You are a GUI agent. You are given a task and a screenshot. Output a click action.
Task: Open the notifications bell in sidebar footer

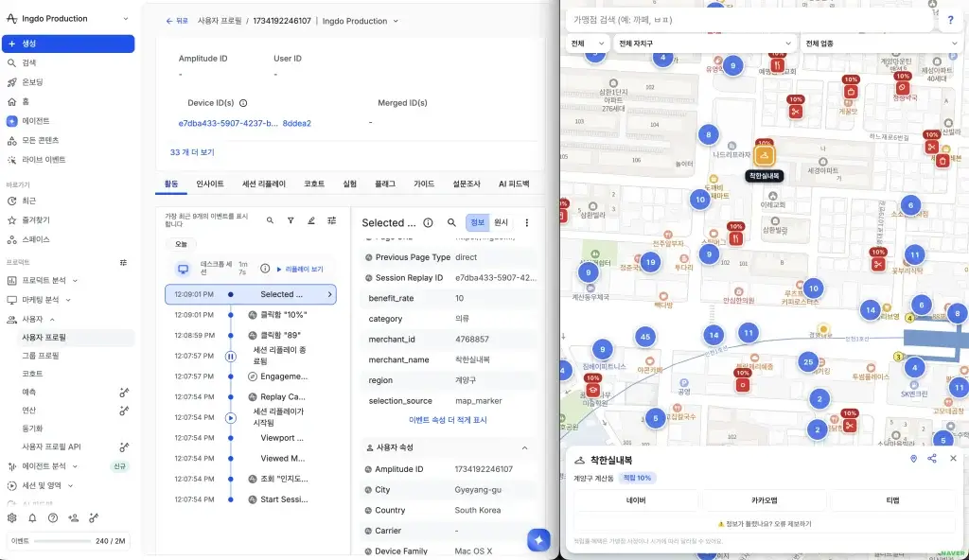pos(32,518)
